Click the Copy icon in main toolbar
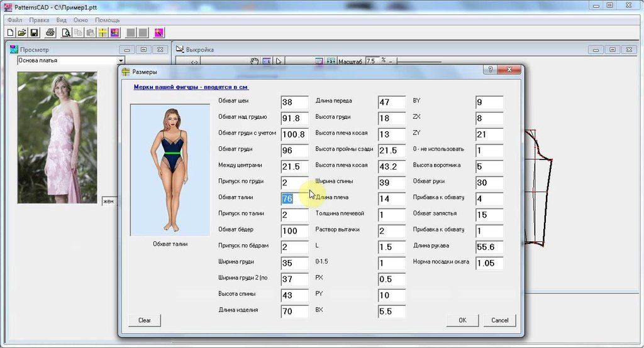Screen dimensions: 644x348 [78, 33]
